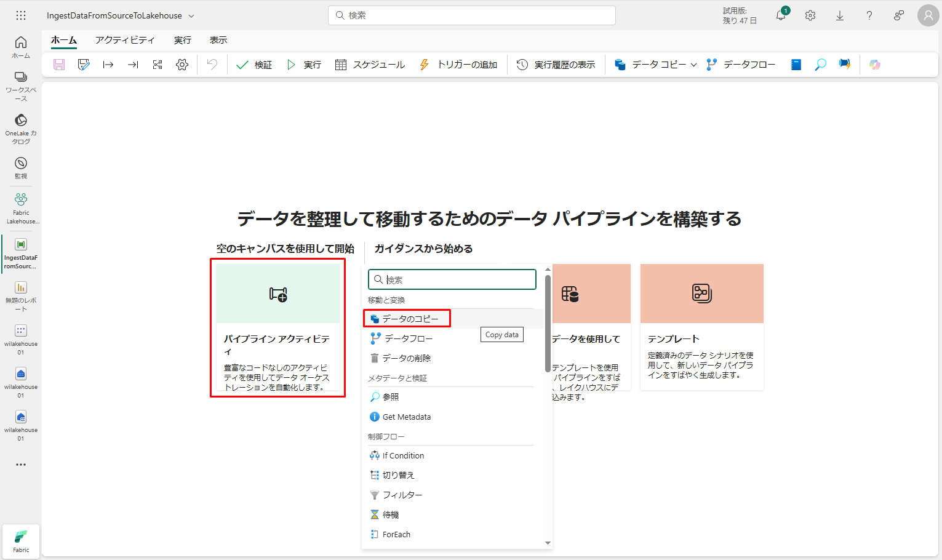
Task: Click the lookup magnifier icon in toolbar
Action: coord(820,65)
